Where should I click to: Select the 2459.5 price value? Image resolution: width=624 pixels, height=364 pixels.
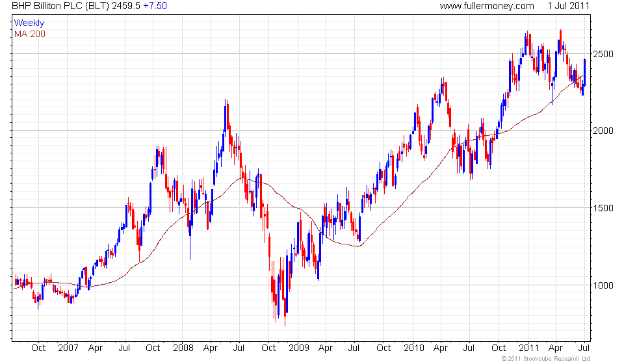click(x=126, y=6)
